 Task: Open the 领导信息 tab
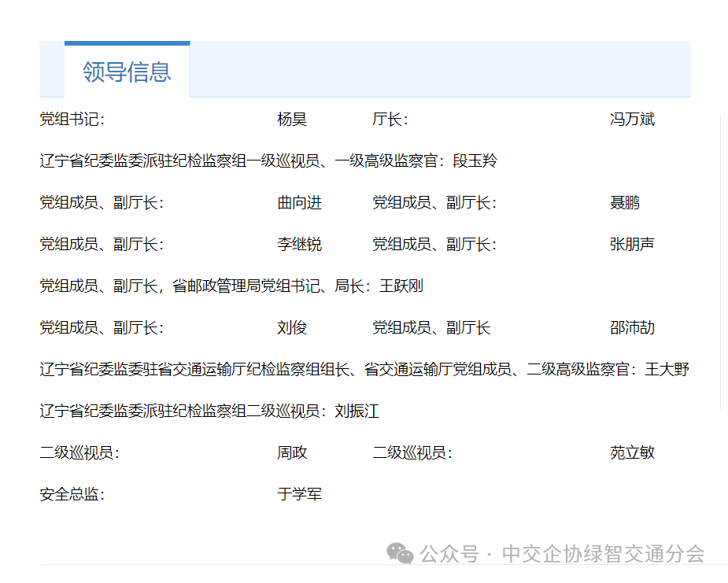[x=127, y=72]
